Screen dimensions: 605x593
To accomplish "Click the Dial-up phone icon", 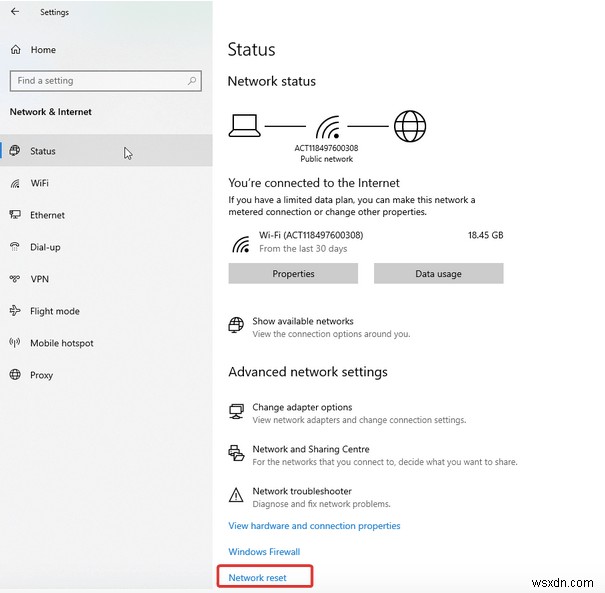I will [15, 247].
